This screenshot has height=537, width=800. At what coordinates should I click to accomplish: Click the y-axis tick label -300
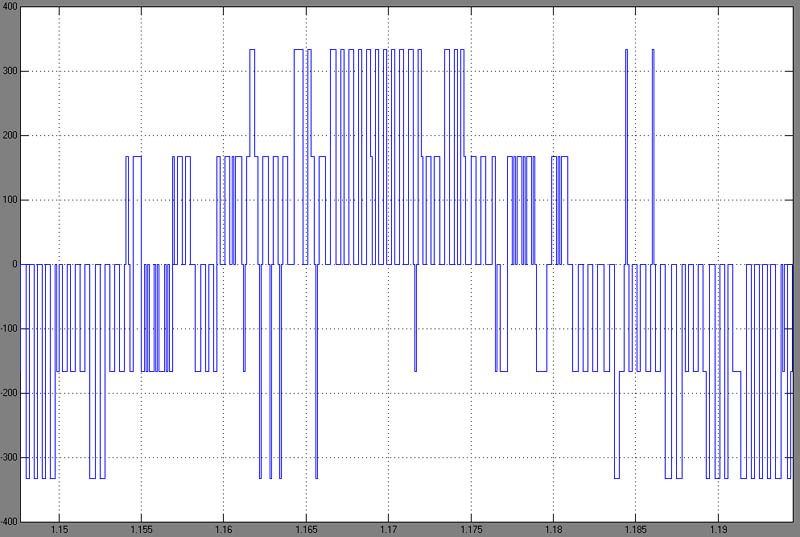coord(9,457)
